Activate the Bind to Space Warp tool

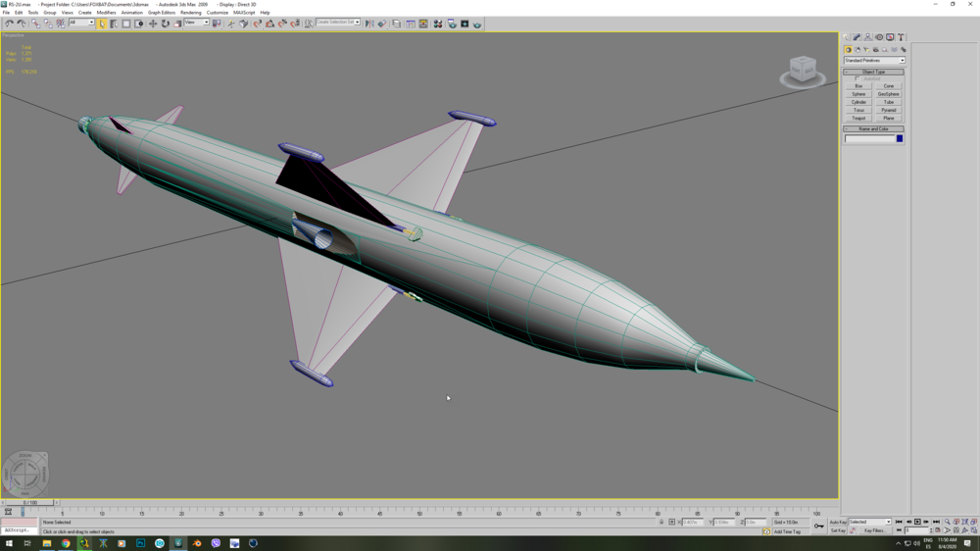coord(61,24)
